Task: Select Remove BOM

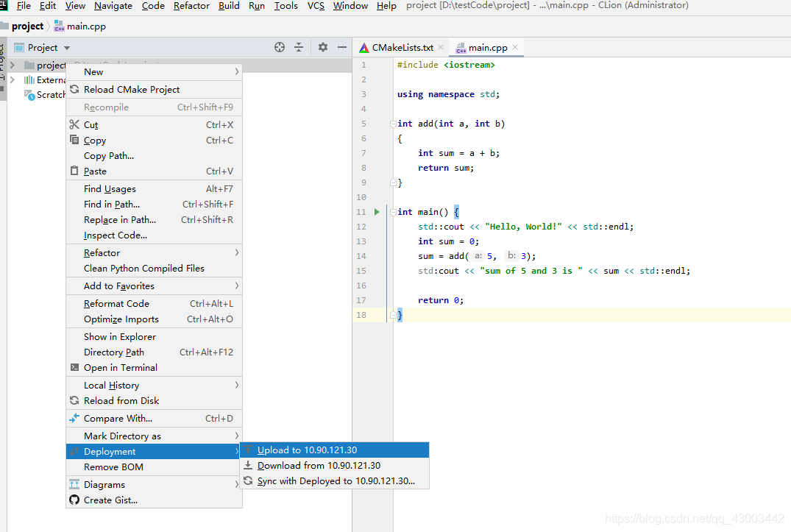Action: [154, 467]
